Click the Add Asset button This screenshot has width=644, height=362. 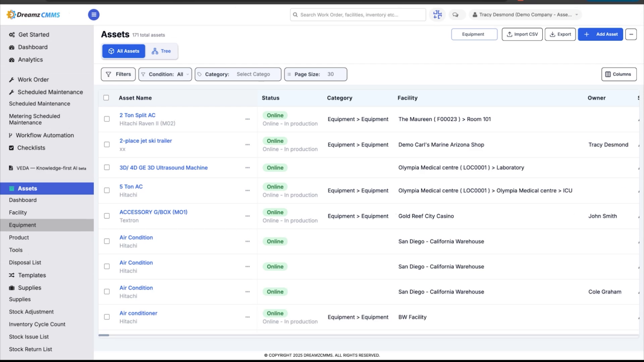tap(600, 34)
